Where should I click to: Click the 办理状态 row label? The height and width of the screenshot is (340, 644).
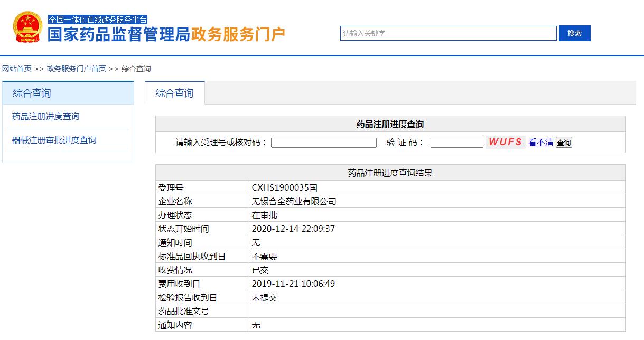[175, 215]
